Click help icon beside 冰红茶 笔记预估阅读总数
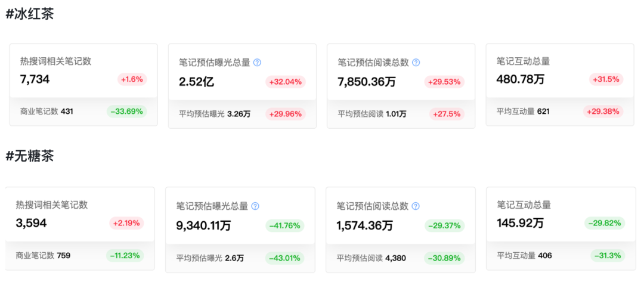 [416, 62]
